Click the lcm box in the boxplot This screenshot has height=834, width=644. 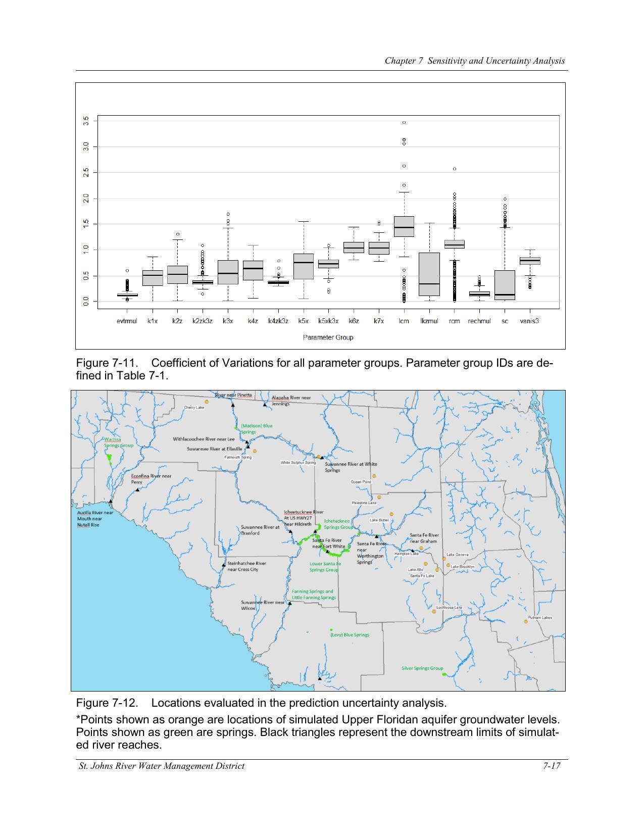coord(404,226)
